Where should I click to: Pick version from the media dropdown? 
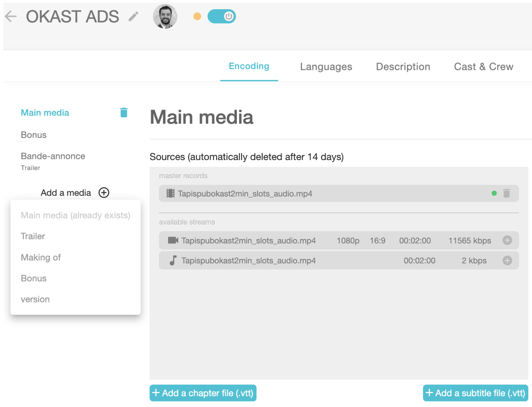click(x=35, y=300)
